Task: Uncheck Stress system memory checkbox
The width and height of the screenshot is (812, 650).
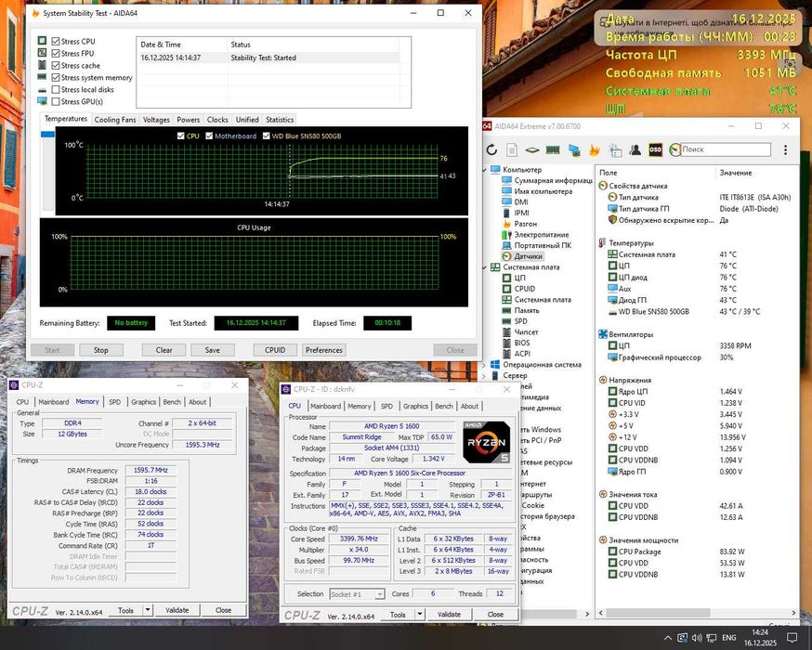Action: (56, 77)
